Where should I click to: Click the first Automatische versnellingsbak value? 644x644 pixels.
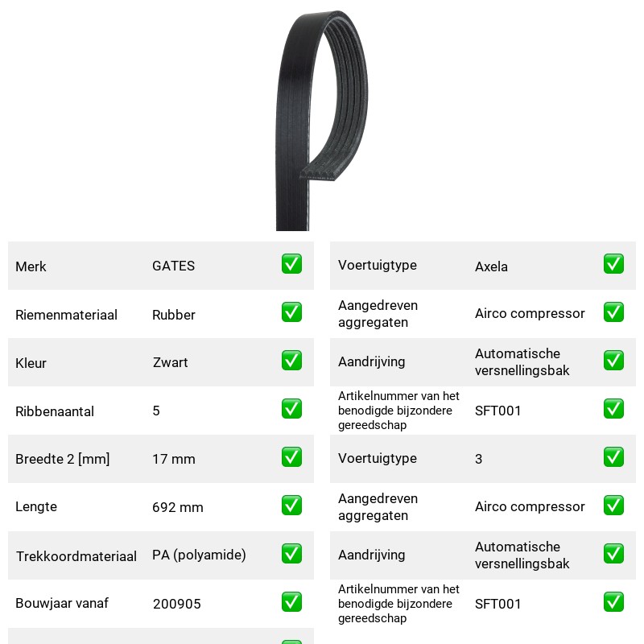[522, 361]
